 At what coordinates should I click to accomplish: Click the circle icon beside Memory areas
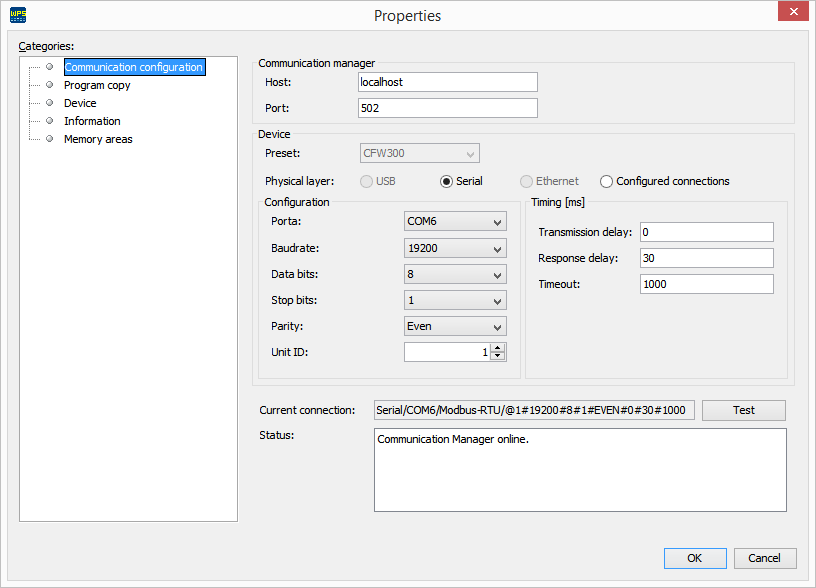point(48,139)
